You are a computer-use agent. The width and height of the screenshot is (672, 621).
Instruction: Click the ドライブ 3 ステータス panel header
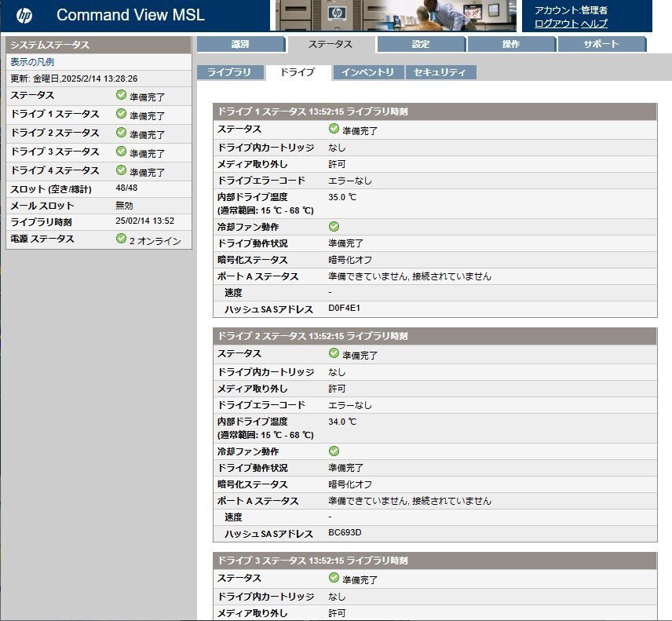tap(435, 561)
